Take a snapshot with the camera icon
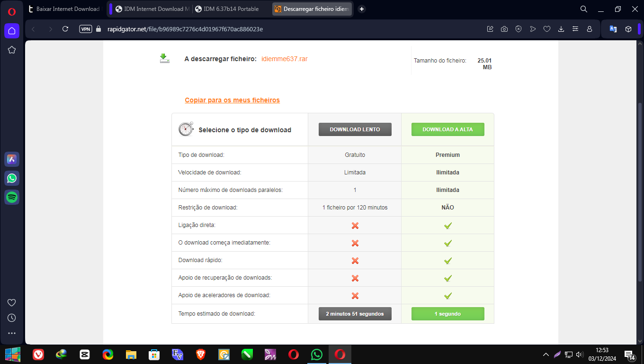 pos(504,29)
